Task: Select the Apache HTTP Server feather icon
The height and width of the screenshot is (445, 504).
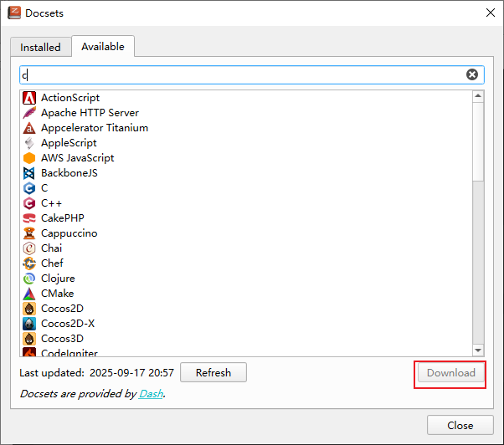Action: click(29, 113)
